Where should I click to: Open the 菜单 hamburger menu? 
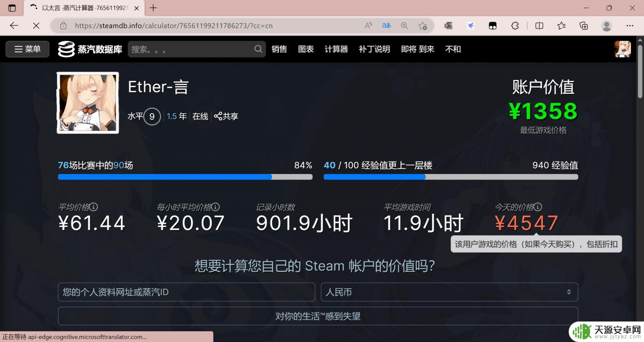coord(27,49)
